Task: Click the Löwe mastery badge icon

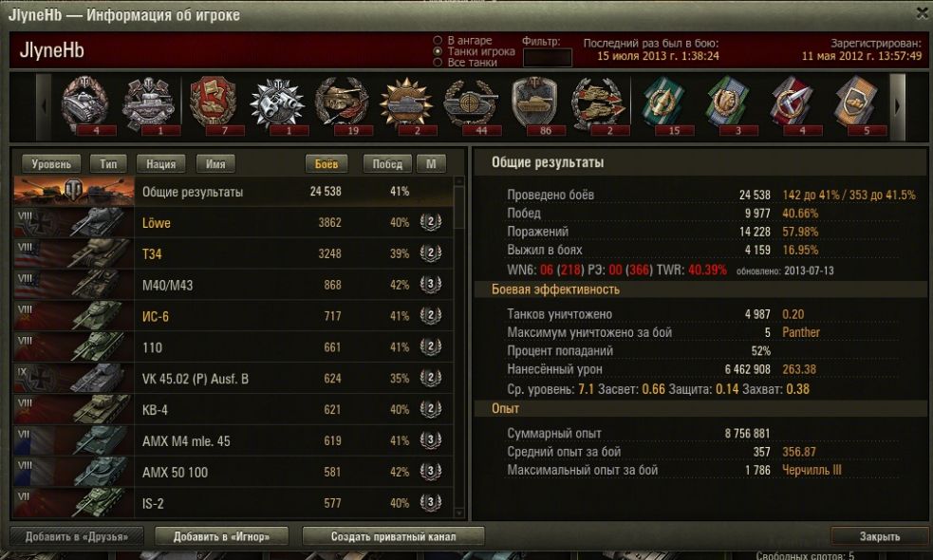Action: point(430,222)
